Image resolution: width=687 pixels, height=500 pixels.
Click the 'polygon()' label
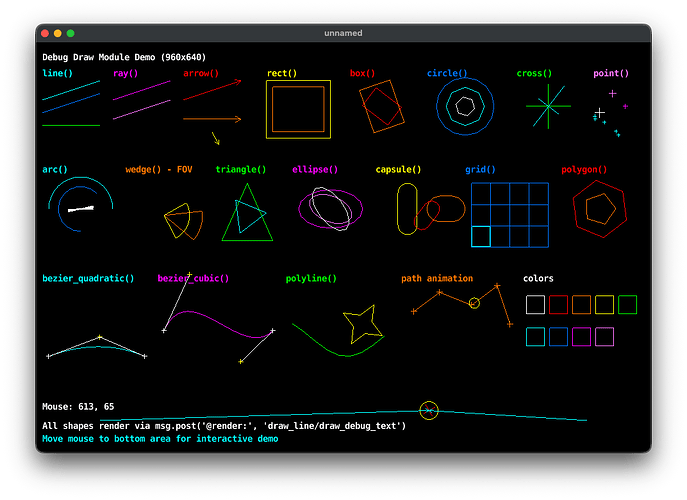(584, 170)
